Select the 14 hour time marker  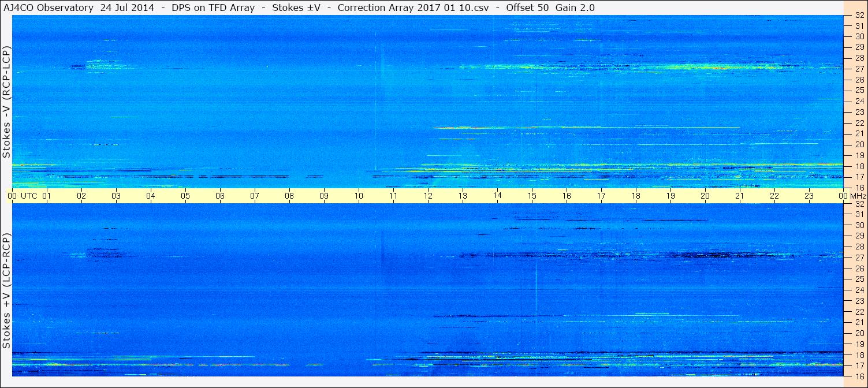tap(497, 195)
